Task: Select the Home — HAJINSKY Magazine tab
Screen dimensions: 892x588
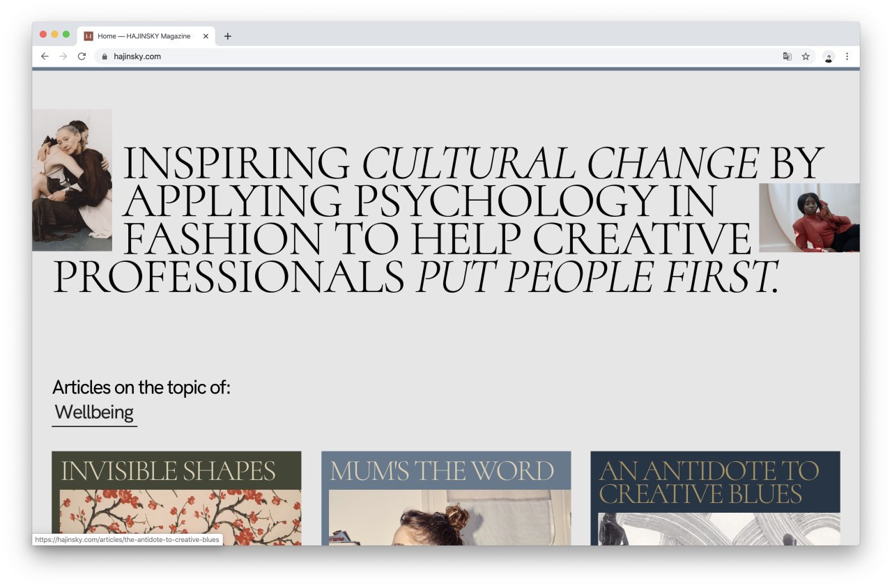Action: coord(146,36)
